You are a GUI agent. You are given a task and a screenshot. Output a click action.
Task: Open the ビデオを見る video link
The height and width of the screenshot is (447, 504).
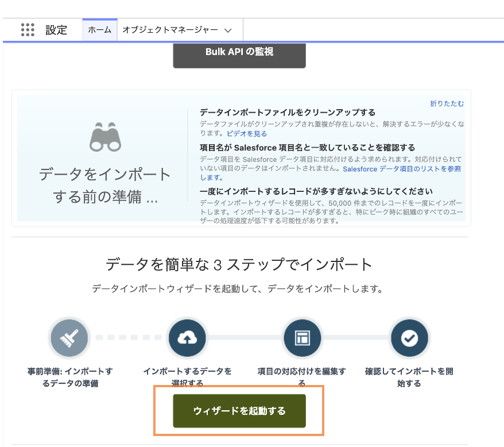point(247,134)
